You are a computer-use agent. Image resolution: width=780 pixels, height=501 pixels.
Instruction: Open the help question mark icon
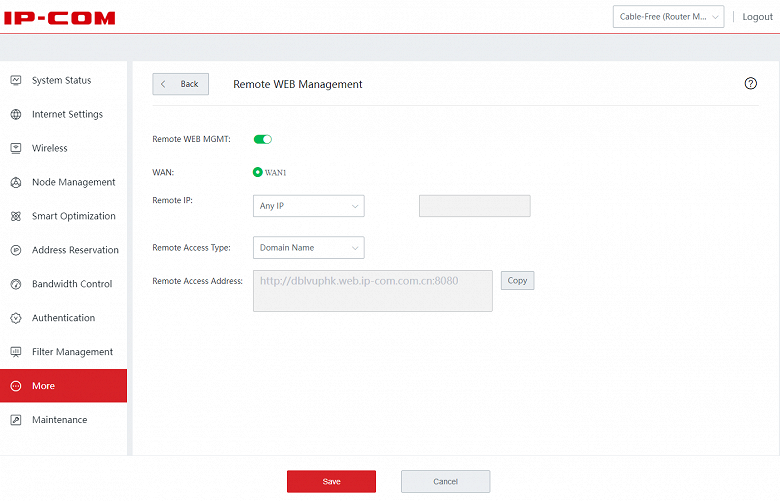pos(751,84)
